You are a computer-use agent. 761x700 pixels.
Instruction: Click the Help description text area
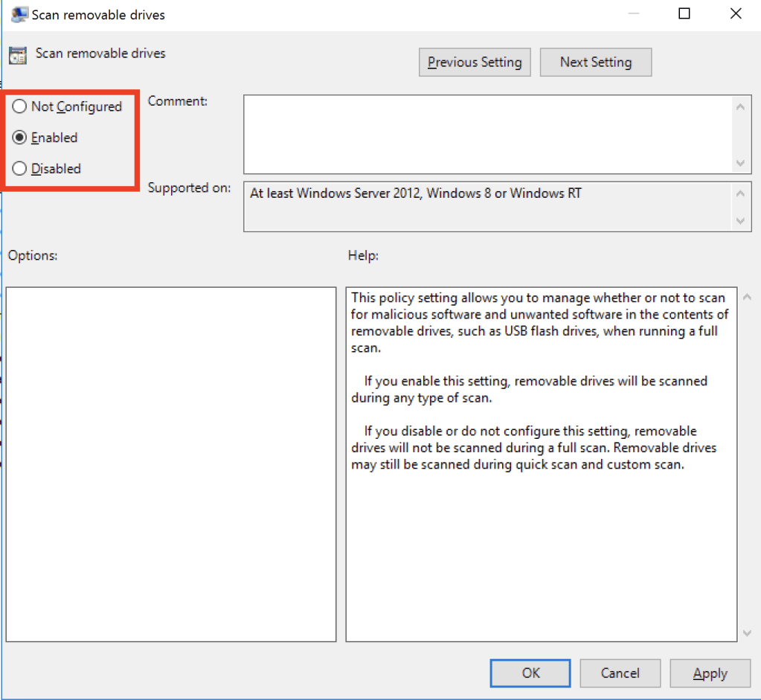[541, 550]
